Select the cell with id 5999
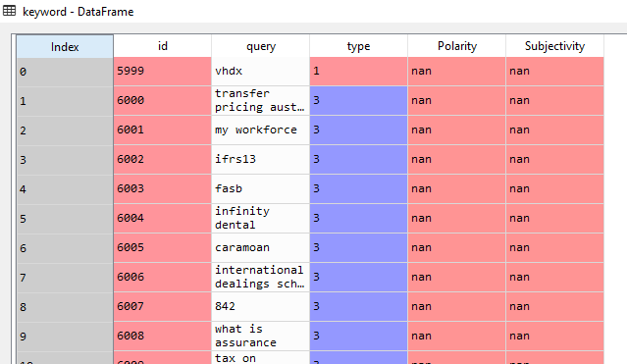Viewport: 627px width, 364px height. tap(162, 72)
